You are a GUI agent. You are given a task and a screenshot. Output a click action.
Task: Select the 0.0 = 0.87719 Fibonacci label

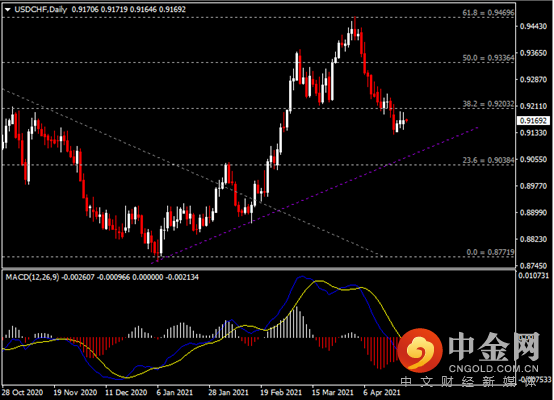click(490, 252)
